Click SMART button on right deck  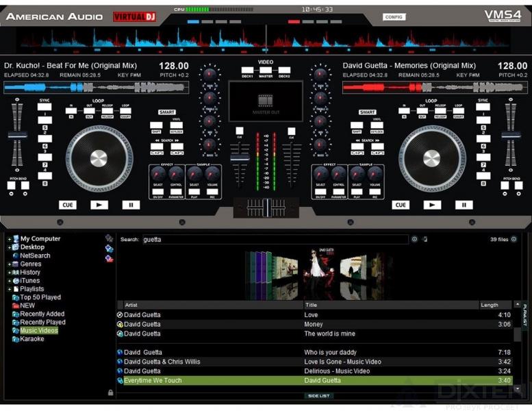[367, 112]
